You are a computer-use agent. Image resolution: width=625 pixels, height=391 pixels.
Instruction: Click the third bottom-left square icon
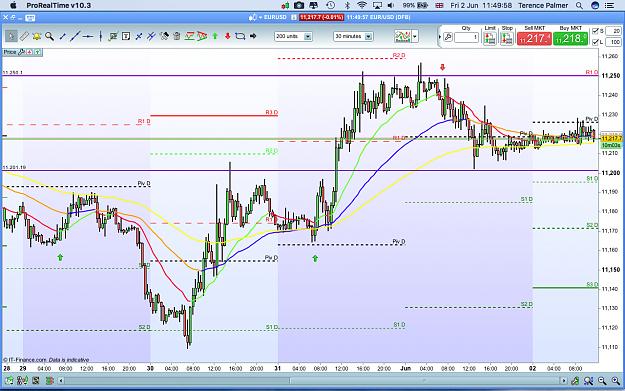[36, 381]
